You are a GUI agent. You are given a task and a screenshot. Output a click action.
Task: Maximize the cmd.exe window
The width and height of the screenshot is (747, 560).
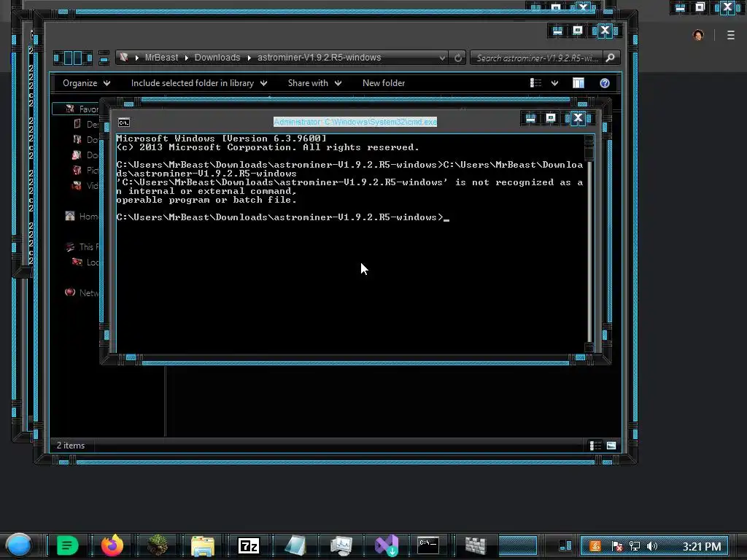click(551, 117)
